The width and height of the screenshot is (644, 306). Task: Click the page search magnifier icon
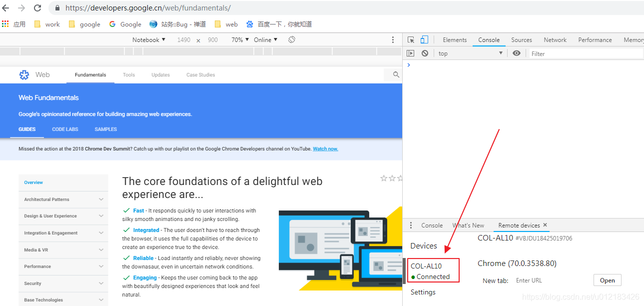[x=396, y=74]
